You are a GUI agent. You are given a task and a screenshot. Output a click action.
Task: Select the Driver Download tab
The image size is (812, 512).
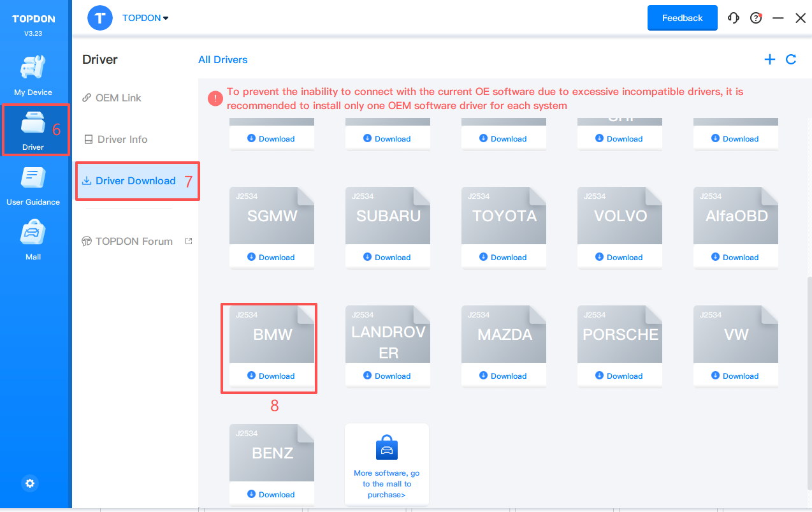coord(135,180)
